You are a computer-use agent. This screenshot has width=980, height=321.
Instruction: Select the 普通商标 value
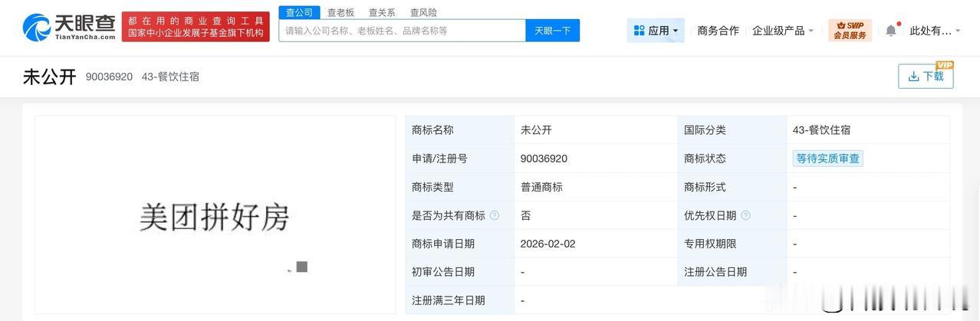click(541, 187)
